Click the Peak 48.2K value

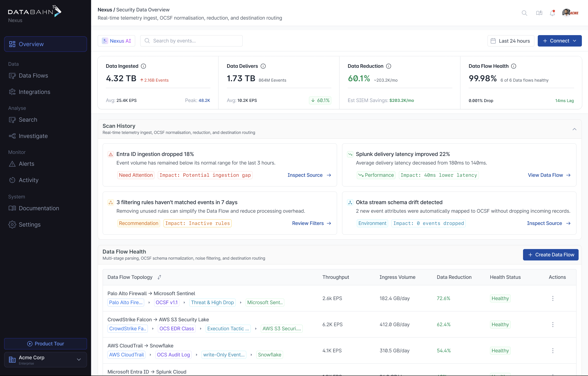point(204,100)
